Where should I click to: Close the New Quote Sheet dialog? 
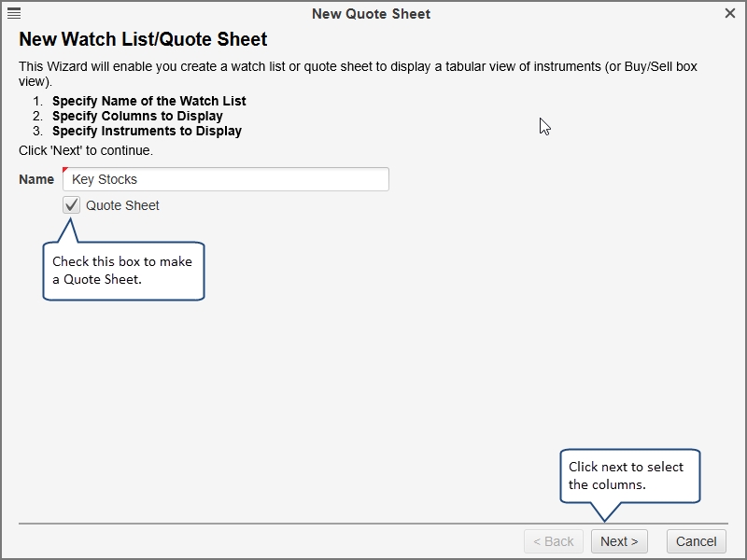[x=729, y=13]
